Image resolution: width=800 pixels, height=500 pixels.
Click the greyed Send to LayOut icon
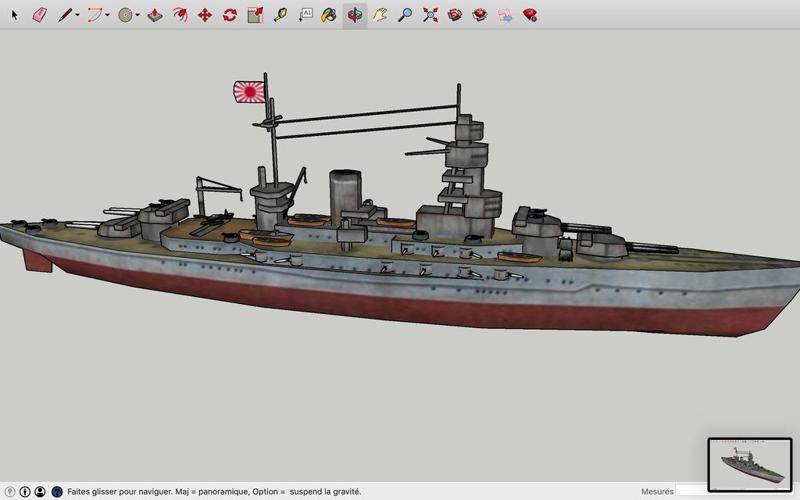click(505, 15)
